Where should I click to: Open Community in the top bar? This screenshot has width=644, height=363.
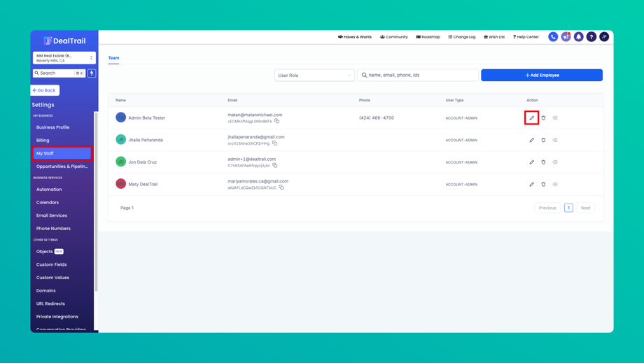click(x=394, y=37)
